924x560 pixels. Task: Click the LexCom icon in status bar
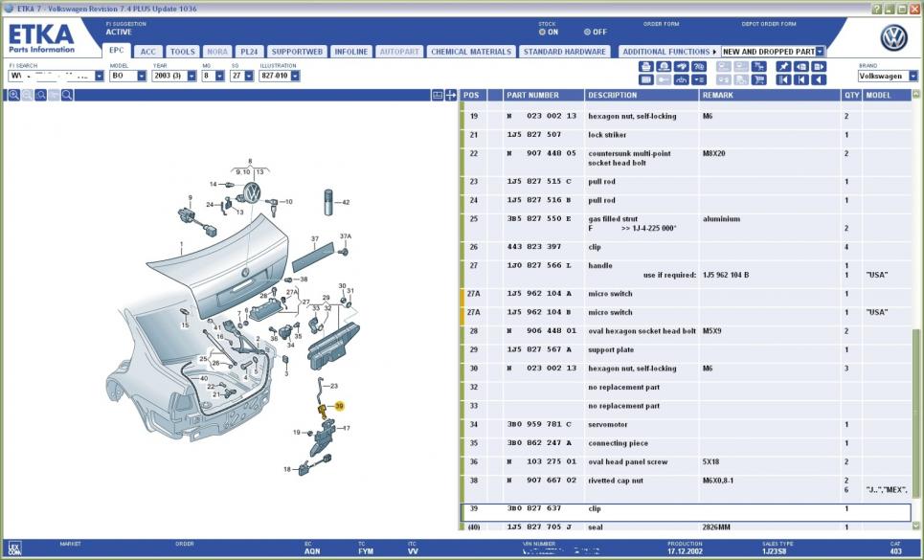pos(14,549)
